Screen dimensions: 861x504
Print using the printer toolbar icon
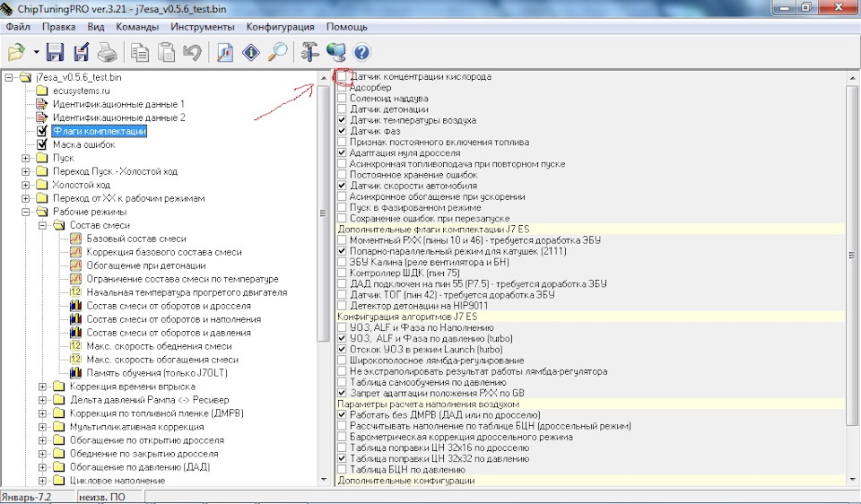[x=107, y=52]
